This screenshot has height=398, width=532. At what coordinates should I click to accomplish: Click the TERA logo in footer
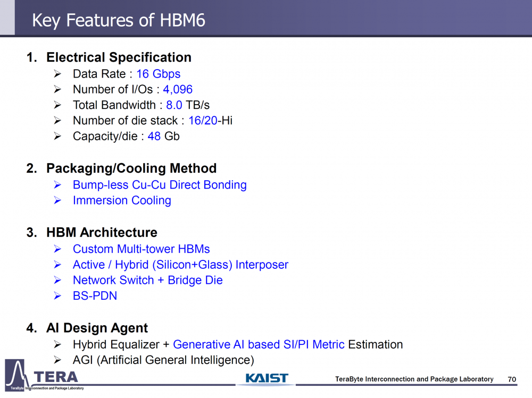click(43, 377)
